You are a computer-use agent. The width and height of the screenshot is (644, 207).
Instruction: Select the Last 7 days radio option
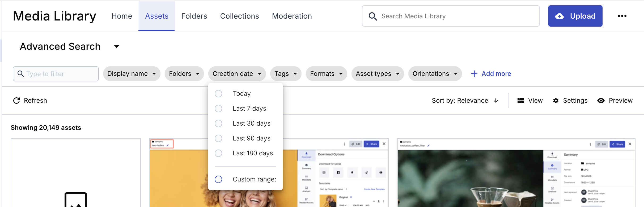pos(218,109)
